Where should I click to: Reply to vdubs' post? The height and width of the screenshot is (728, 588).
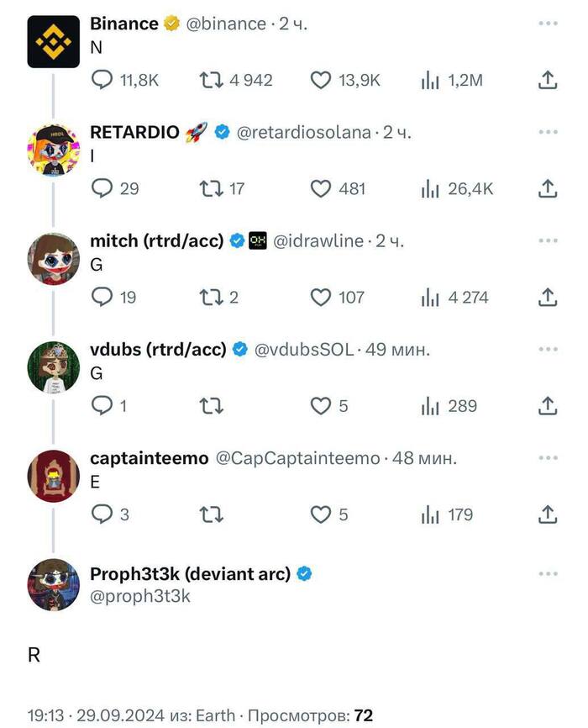click(x=102, y=405)
